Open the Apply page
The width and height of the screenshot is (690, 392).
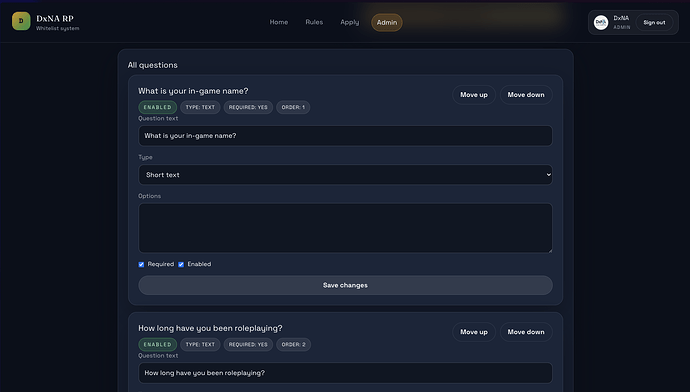click(349, 22)
